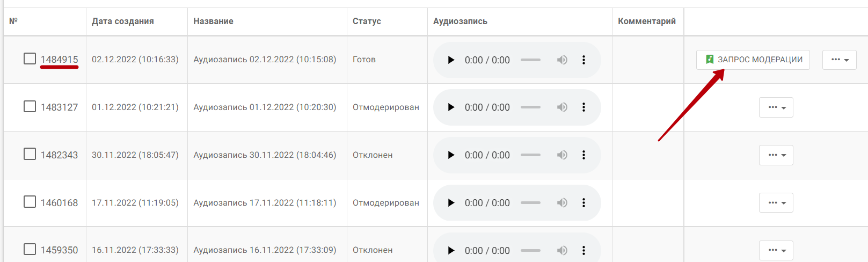The image size is (868, 262).
Task: Click the ЗАПРОС МОДЕРАЦИИ button
Action: (x=753, y=60)
